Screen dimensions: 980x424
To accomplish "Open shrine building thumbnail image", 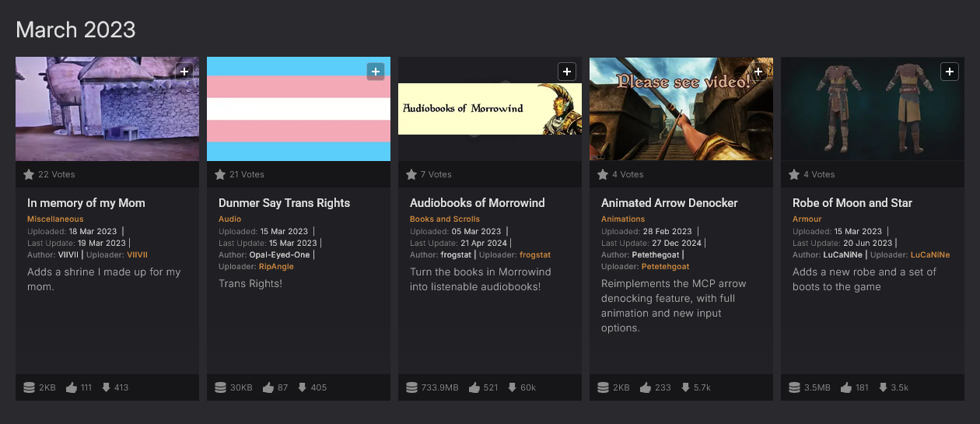I will pos(107,109).
